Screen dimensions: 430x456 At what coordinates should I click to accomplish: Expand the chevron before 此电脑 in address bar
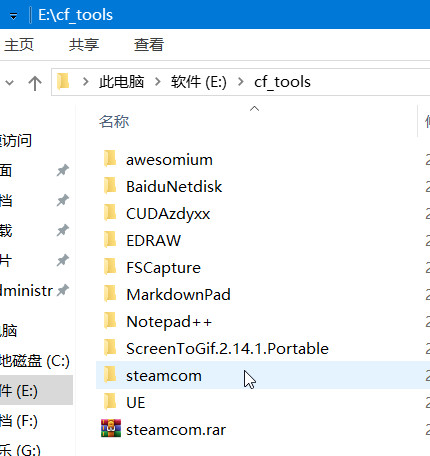coord(86,81)
